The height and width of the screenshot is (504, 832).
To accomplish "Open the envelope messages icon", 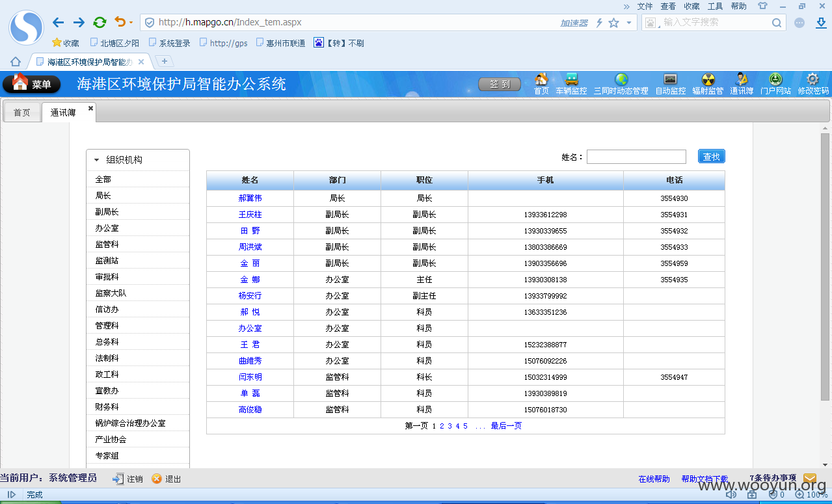I will (x=810, y=479).
